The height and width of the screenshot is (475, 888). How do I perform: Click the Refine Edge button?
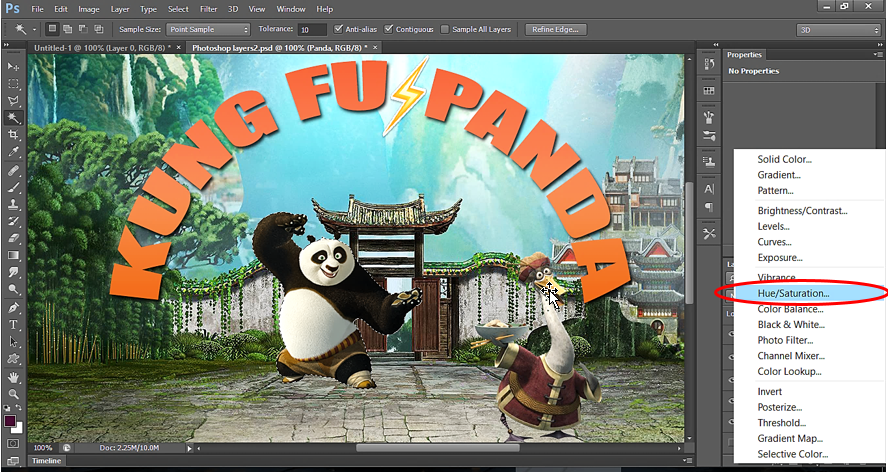(x=556, y=29)
